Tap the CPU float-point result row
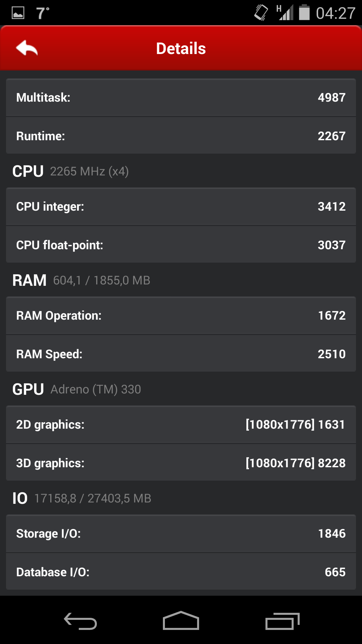 click(x=181, y=245)
